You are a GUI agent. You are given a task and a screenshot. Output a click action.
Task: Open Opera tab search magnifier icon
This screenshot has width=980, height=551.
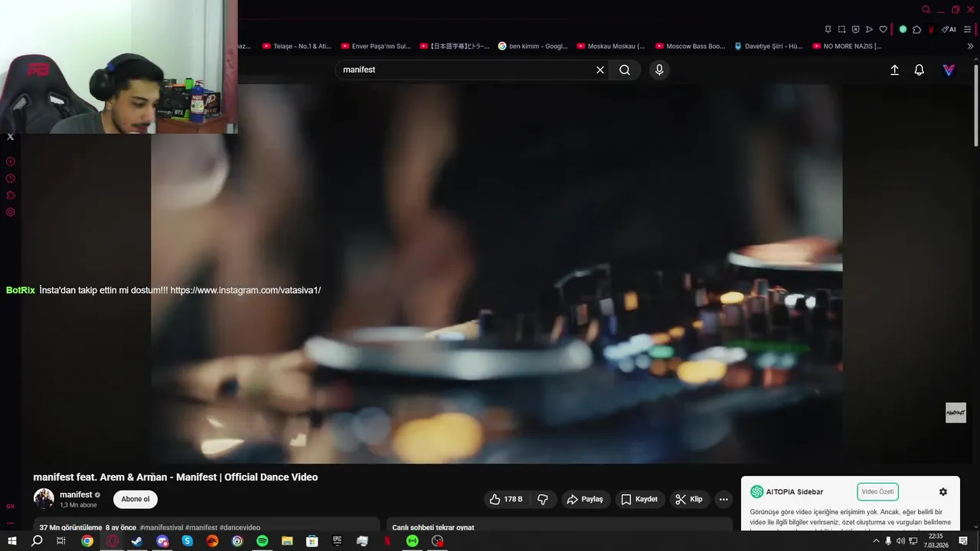[x=926, y=9]
